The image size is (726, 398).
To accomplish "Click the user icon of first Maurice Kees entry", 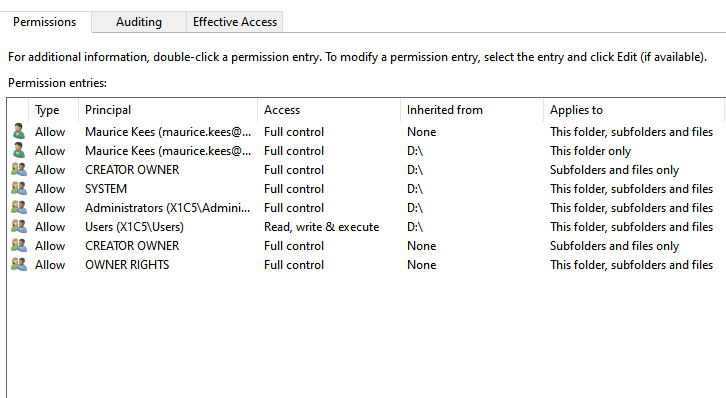I will pyautogui.click(x=19, y=131).
